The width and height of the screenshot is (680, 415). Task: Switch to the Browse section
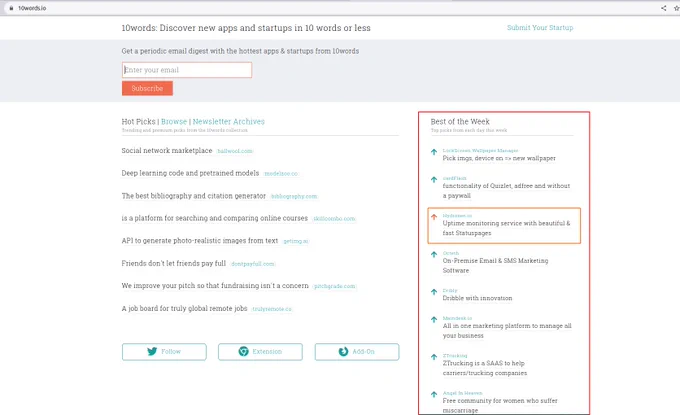(174, 121)
